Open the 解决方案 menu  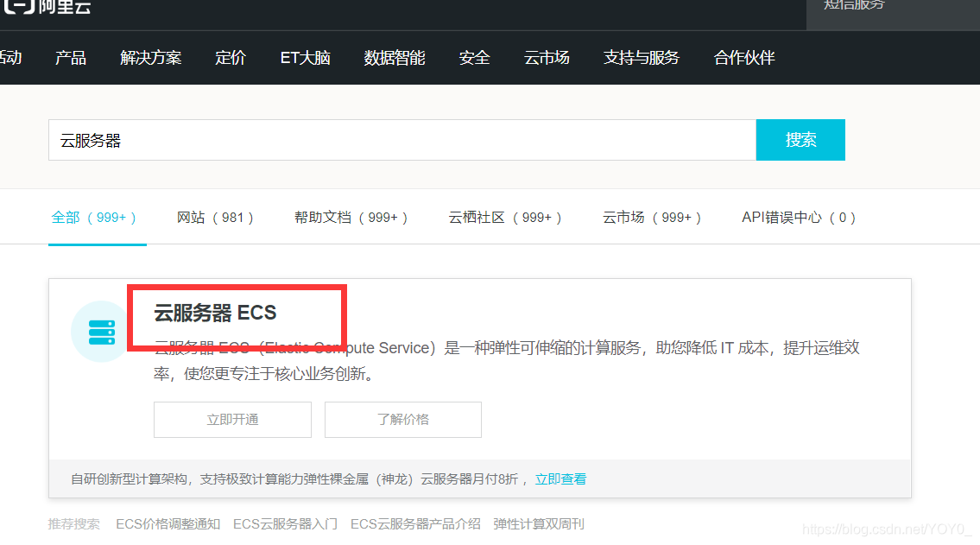(150, 58)
